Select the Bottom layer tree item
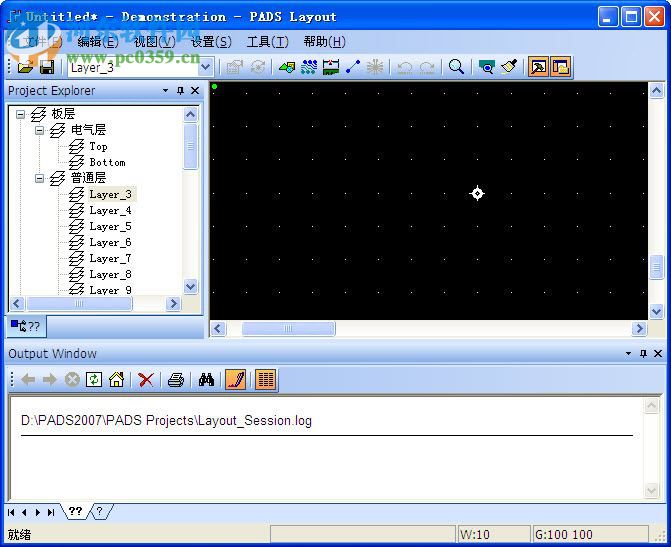 pos(107,162)
